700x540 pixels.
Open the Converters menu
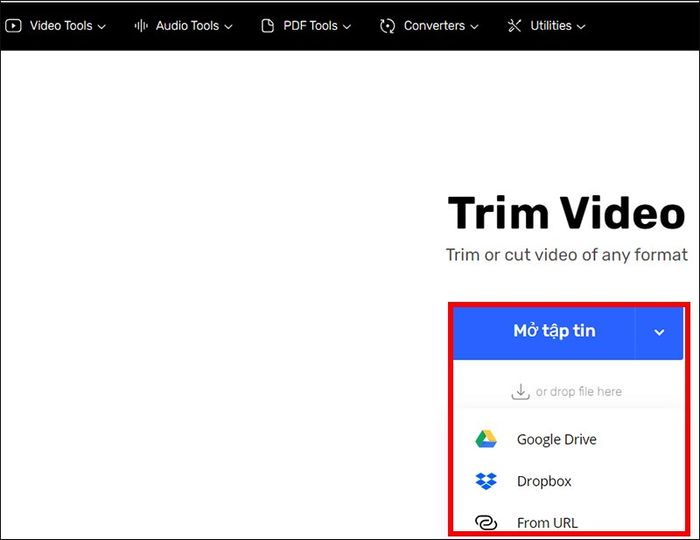pyautogui.click(x=429, y=26)
